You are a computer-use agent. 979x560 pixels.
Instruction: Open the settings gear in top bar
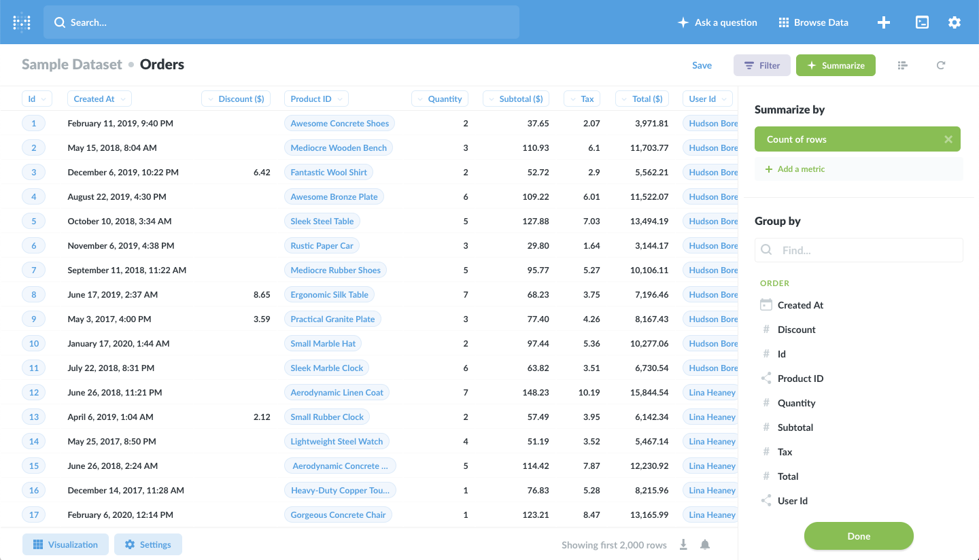pos(955,22)
